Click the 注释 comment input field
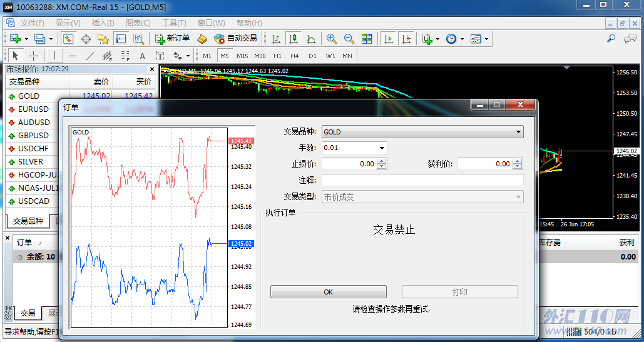The width and height of the screenshot is (644, 342). click(x=422, y=181)
